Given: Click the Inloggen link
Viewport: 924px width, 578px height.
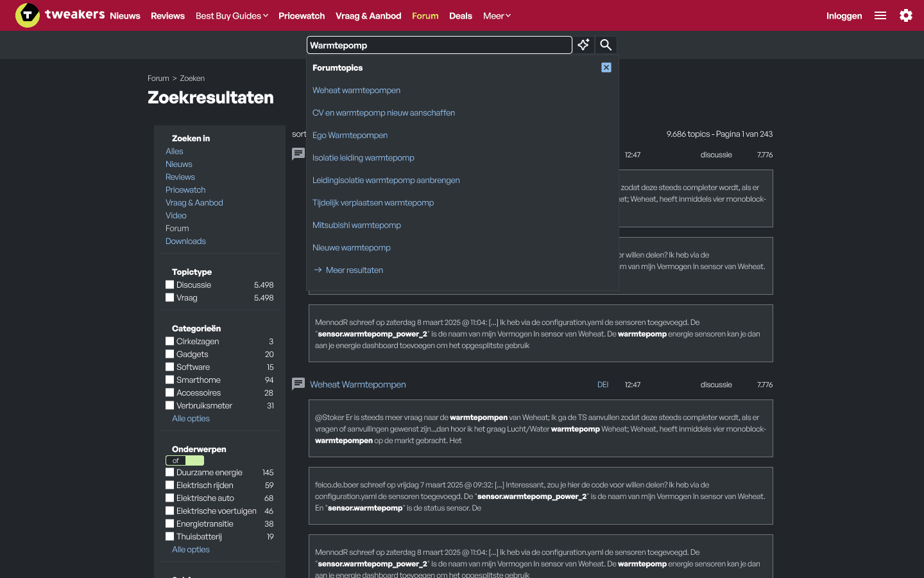Looking at the screenshot, I should (844, 15).
